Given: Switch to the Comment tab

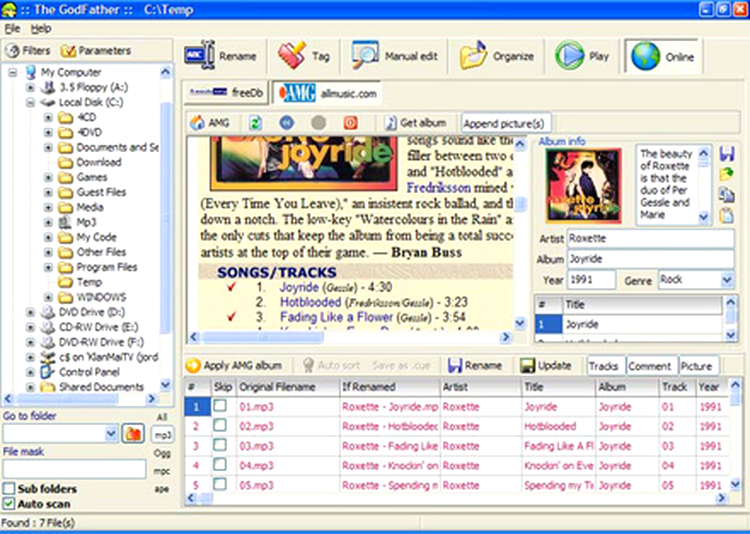Looking at the screenshot, I should coord(650,366).
